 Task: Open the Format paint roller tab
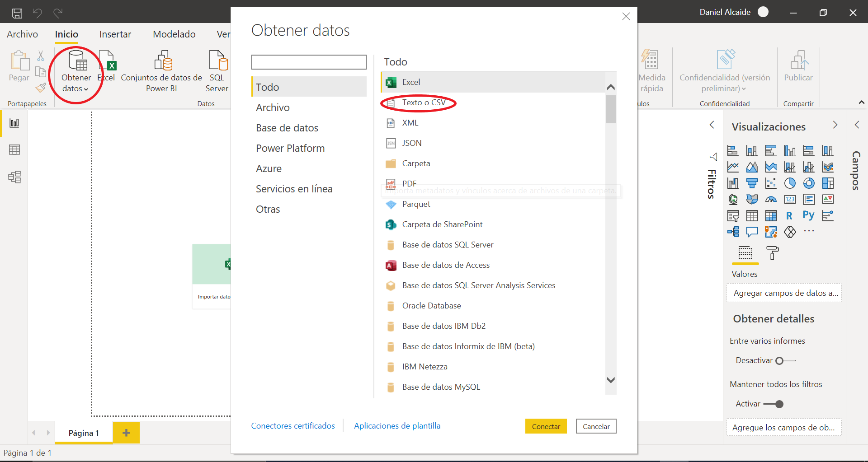(x=773, y=253)
